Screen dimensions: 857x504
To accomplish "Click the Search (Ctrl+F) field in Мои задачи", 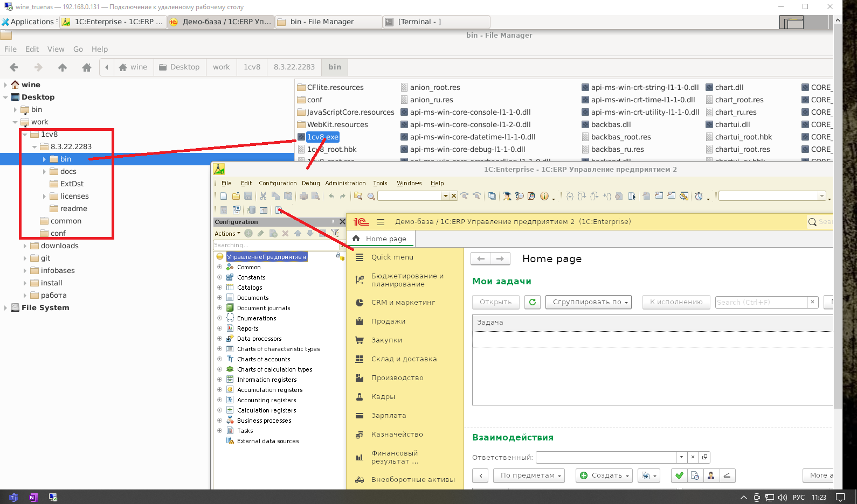I will point(761,302).
